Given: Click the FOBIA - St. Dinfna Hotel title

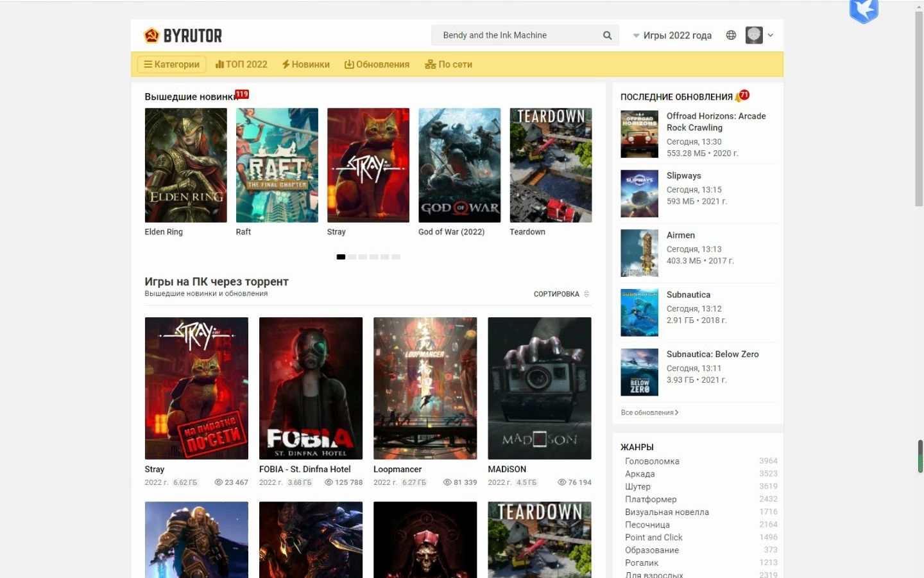Looking at the screenshot, I should (x=305, y=469).
